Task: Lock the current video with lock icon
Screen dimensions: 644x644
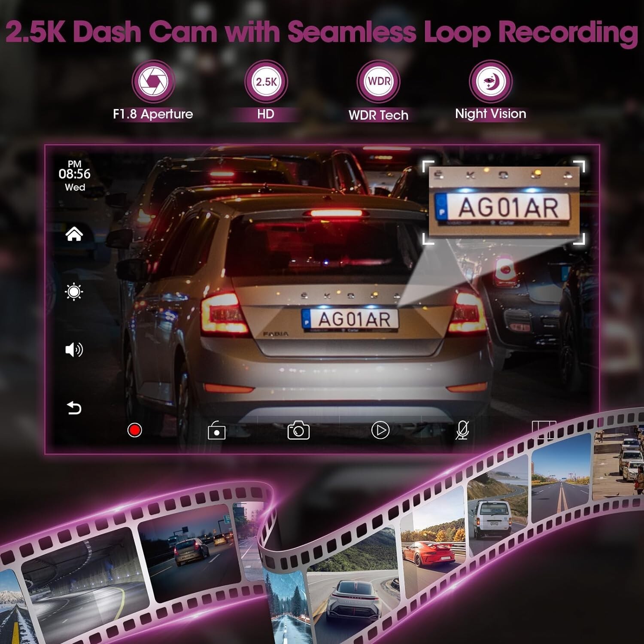Action: 216,430
